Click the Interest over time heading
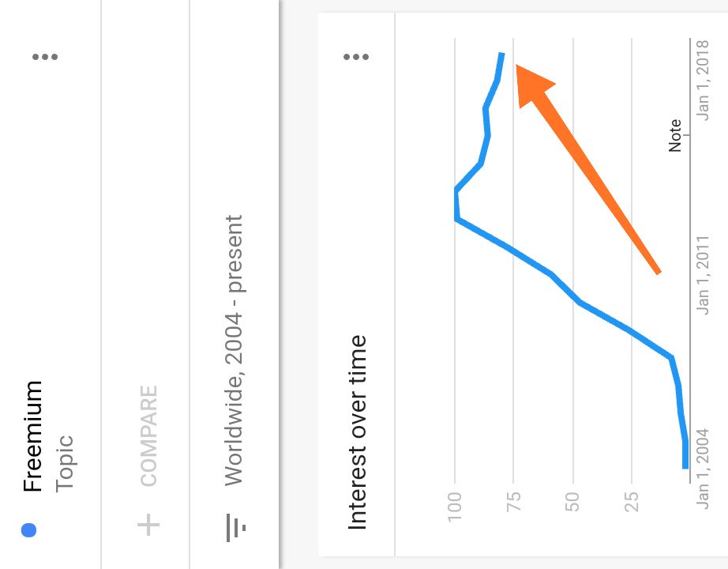The width and height of the screenshot is (728, 569). [358, 432]
